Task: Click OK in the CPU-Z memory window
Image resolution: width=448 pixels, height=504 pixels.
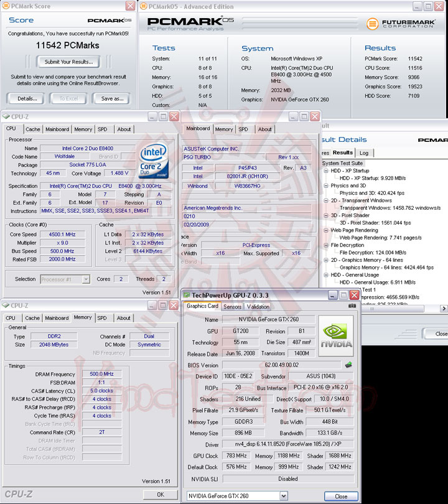Action: 161,495
